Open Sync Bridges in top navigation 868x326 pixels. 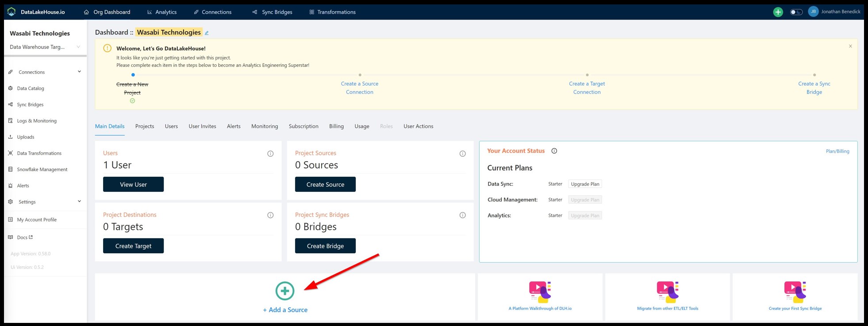tap(273, 12)
